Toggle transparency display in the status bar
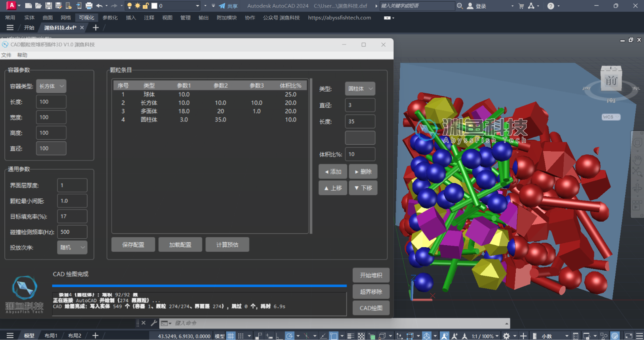The height and width of the screenshot is (340, 644). click(x=361, y=336)
